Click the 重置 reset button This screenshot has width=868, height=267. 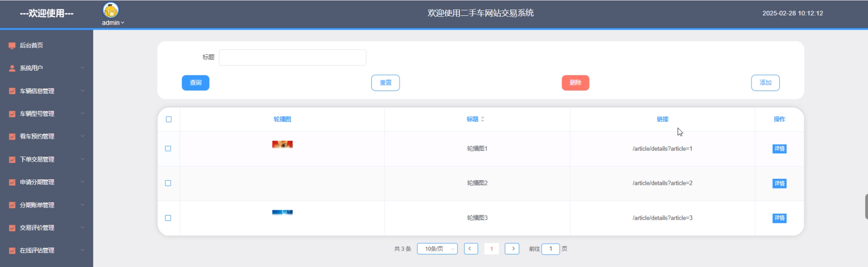(385, 83)
